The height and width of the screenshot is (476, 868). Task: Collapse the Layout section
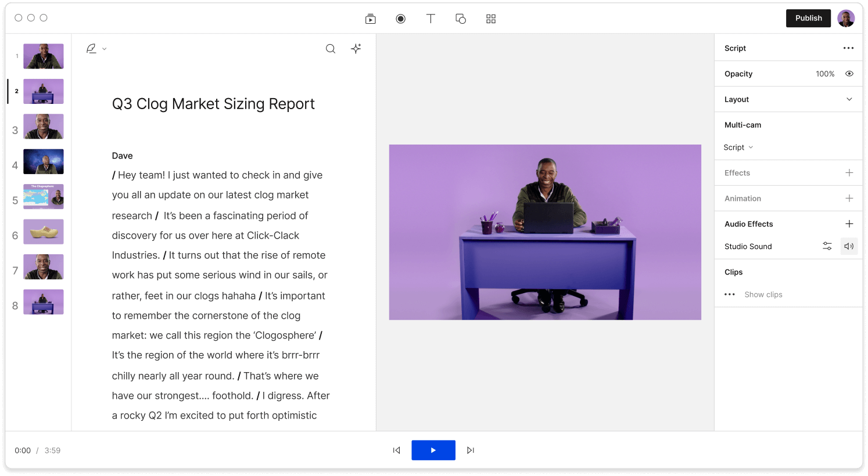point(850,99)
